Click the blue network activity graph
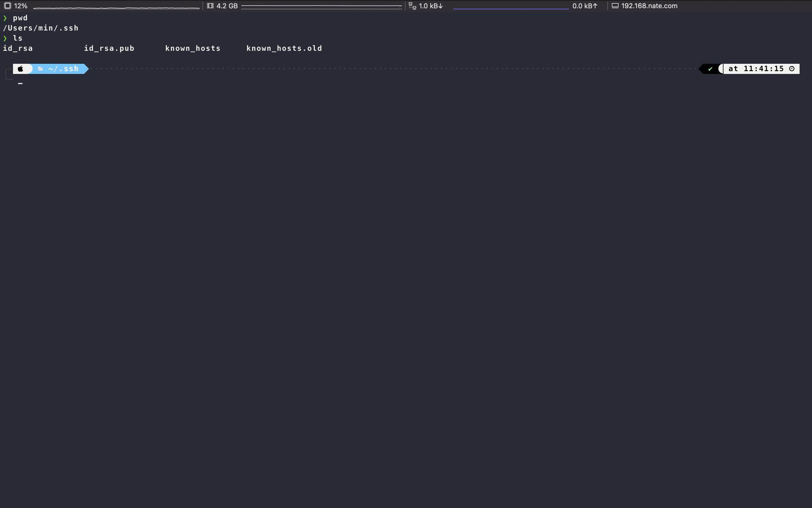 coord(511,8)
